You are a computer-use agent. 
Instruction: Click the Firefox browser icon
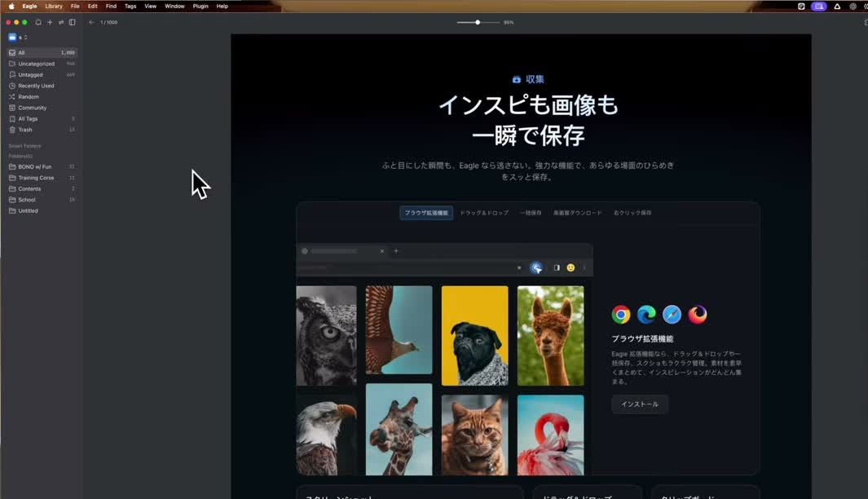tap(698, 315)
